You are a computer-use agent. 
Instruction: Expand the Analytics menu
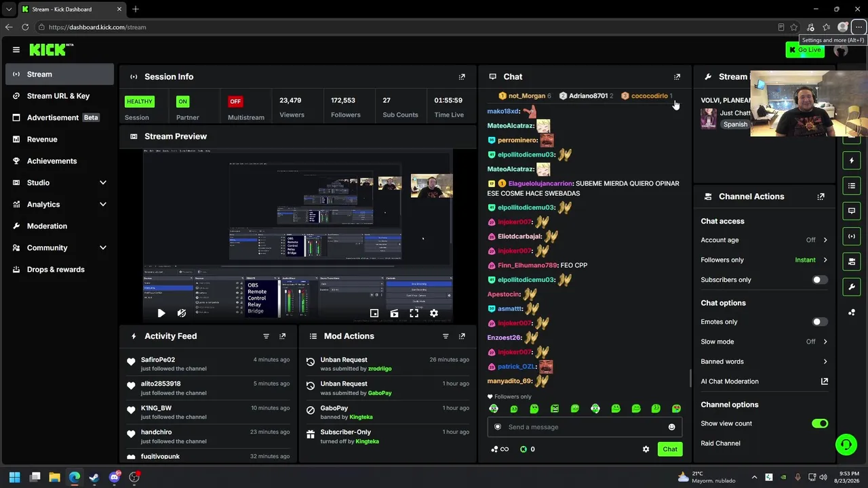60,204
